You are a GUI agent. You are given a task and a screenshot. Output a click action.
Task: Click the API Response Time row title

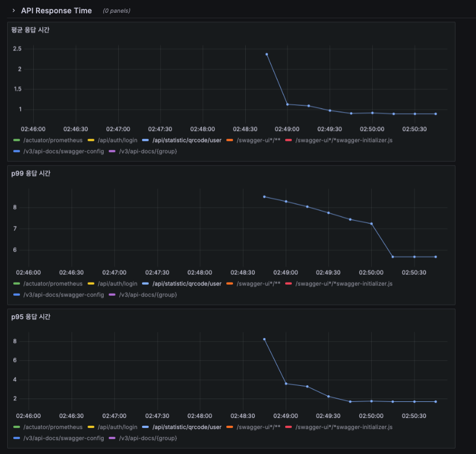[56, 11]
